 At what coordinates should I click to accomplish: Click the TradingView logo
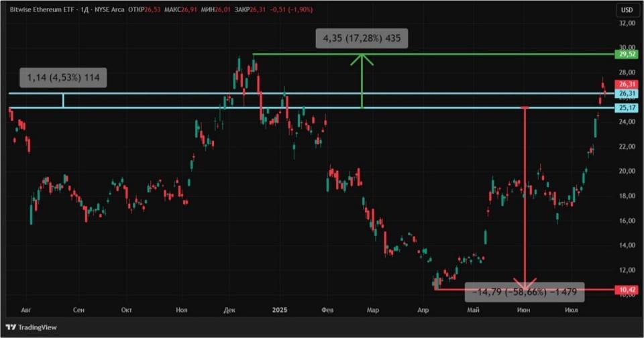(x=32, y=327)
